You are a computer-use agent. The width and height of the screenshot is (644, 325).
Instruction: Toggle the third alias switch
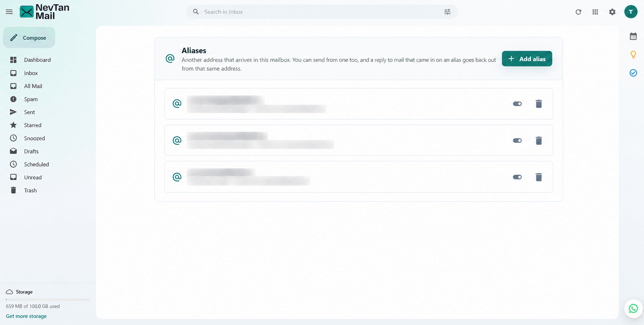coord(517,177)
